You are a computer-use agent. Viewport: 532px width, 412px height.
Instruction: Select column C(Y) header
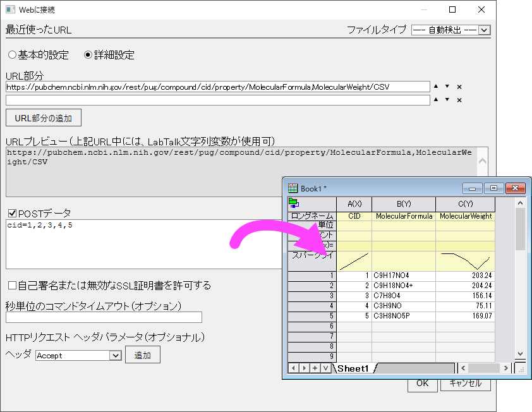(465, 203)
